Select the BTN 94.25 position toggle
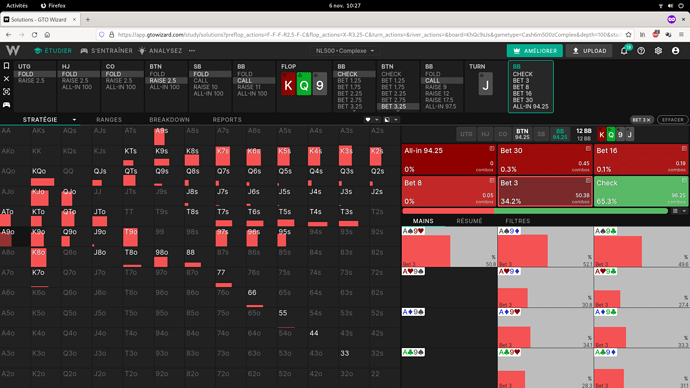 (522, 134)
